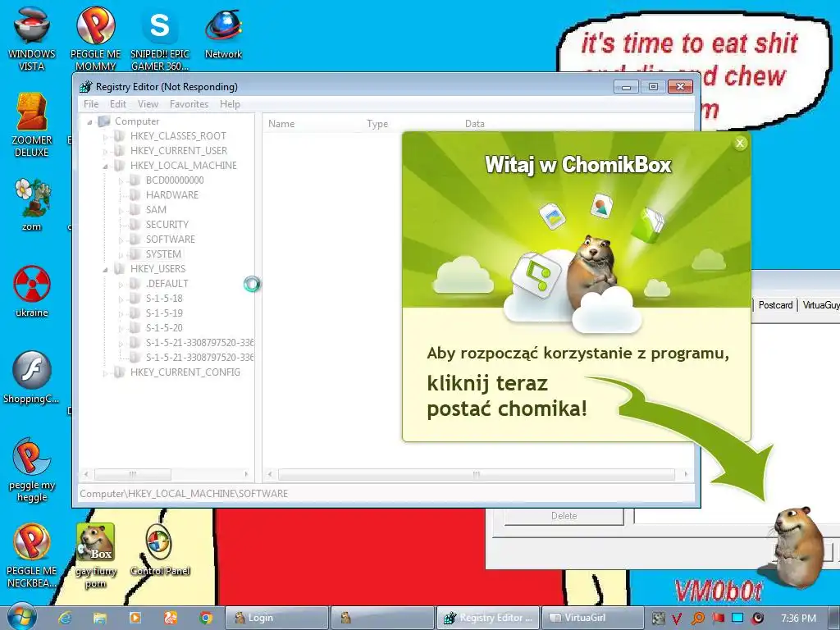
Task: Switch to the VirtuaGuy tab
Action: pos(819,305)
